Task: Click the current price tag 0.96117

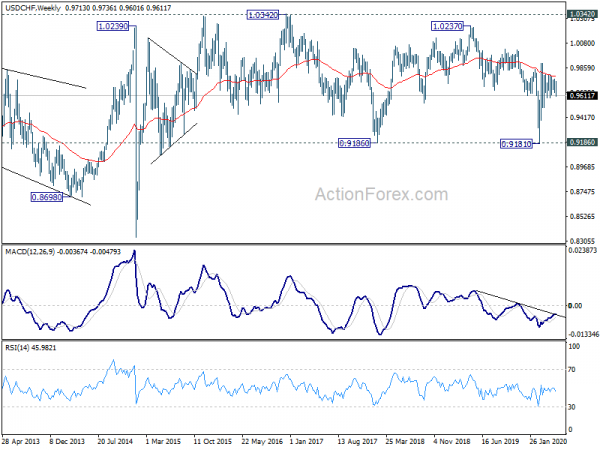Action: coord(582,95)
